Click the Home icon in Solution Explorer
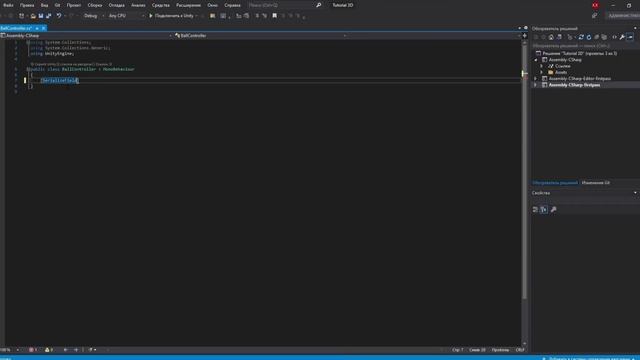640x360 pixels. click(551, 37)
